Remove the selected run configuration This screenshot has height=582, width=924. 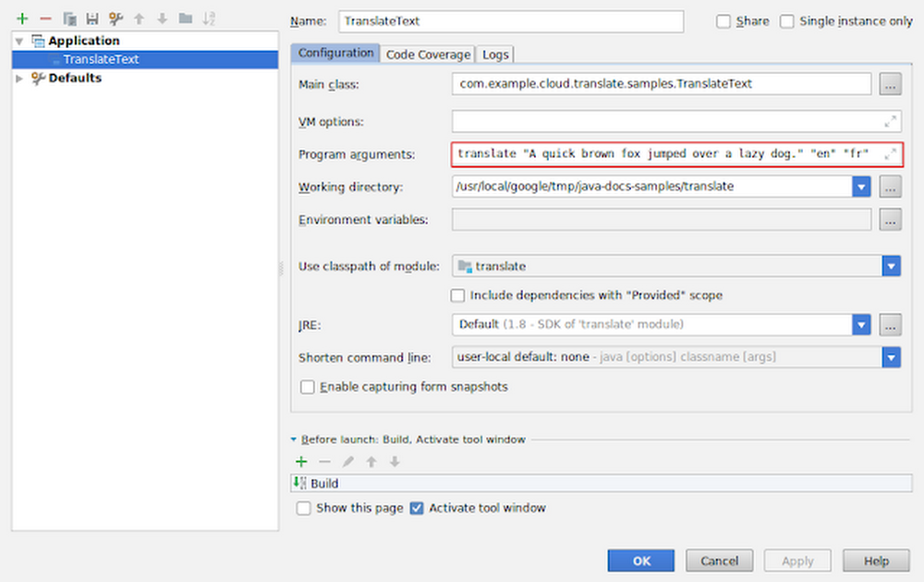tap(45, 18)
